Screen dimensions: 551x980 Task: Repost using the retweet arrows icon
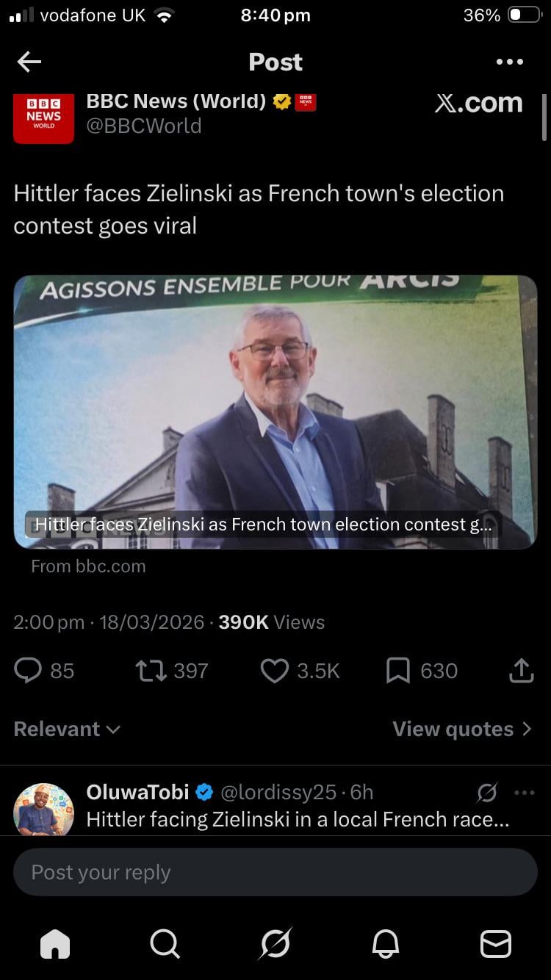click(152, 670)
